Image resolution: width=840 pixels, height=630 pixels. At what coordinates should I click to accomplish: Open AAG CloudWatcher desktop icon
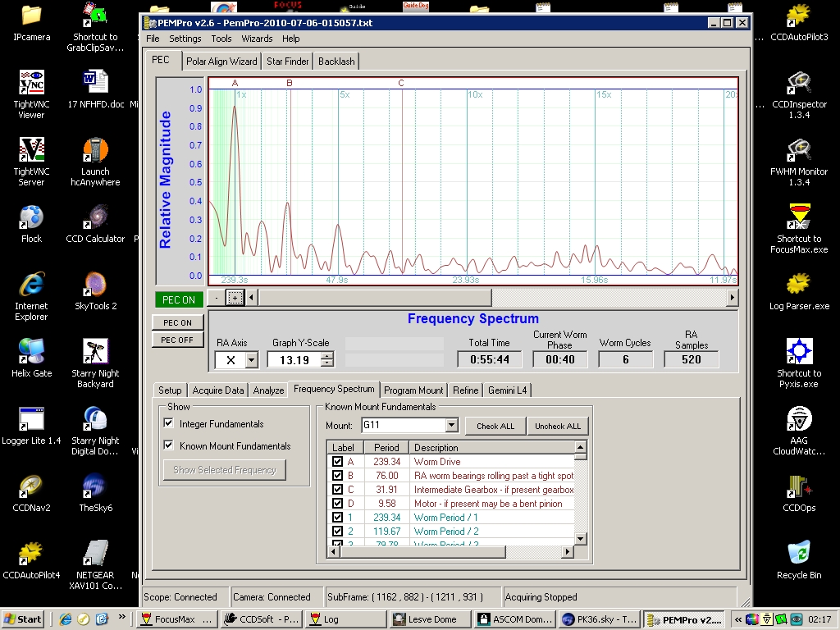pyautogui.click(x=799, y=431)
